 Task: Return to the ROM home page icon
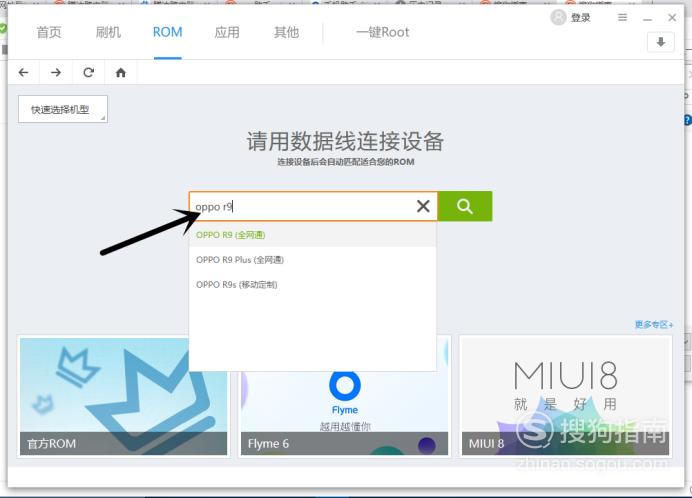point(120,72)
